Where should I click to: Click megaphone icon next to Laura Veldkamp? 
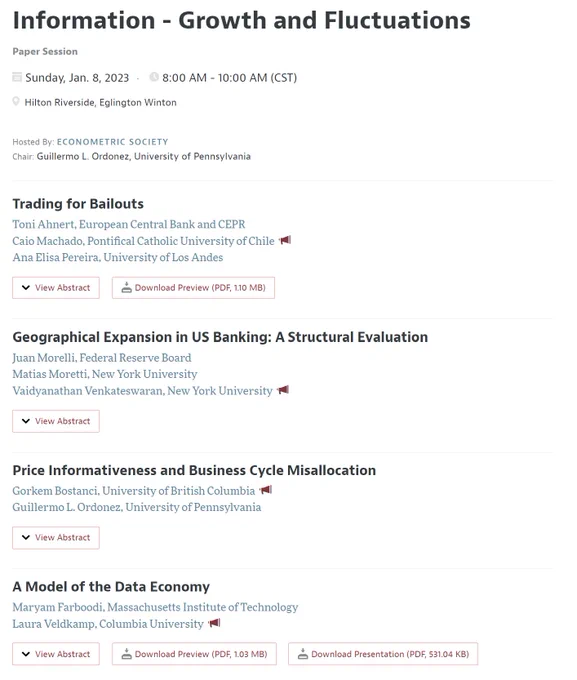pyautogui.click(x=214, y=623)
